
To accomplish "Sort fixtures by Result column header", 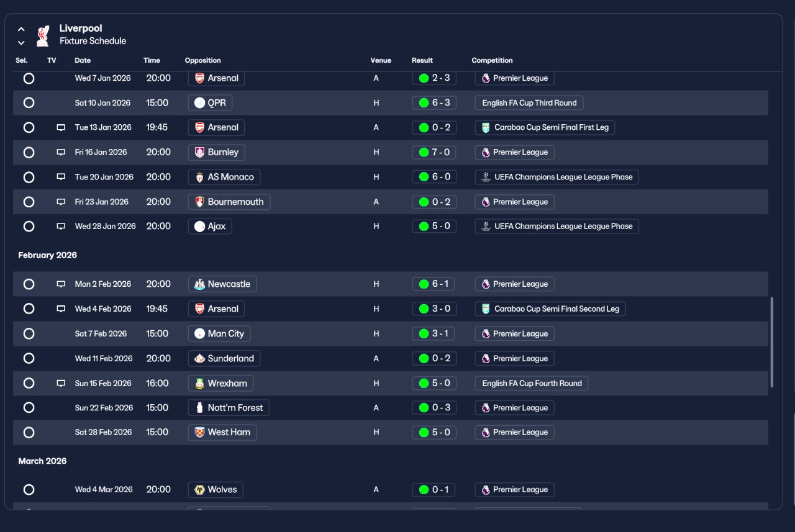I will coord(422,60).
